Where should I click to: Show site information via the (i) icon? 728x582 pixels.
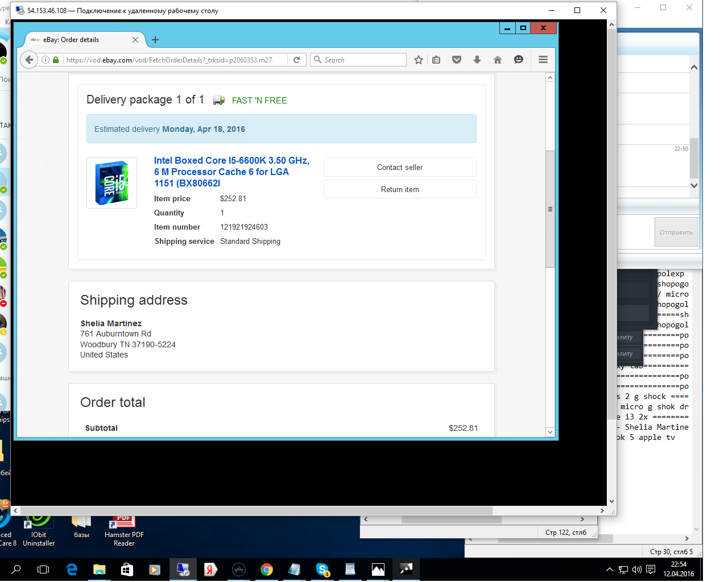click(45, 60)
